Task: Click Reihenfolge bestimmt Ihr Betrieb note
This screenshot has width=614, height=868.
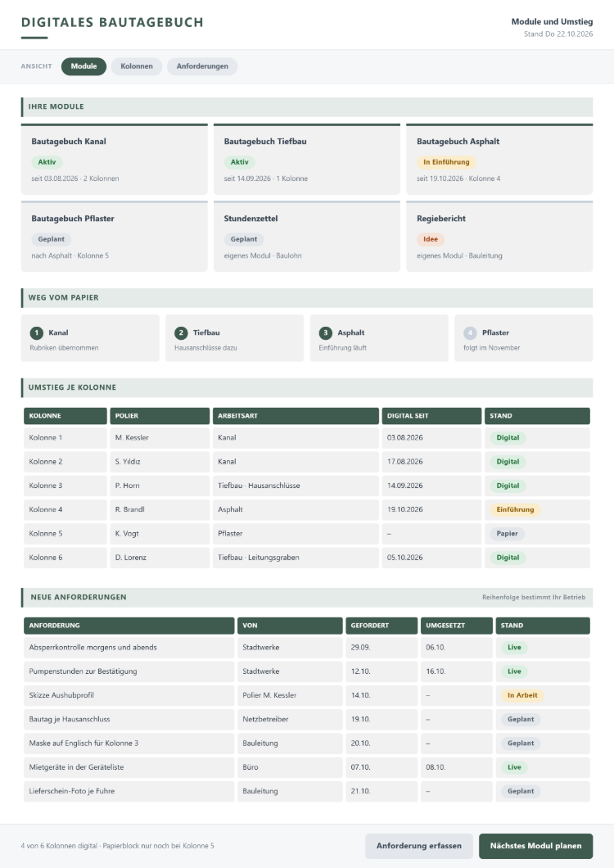Action: click(x=533, y=597)
